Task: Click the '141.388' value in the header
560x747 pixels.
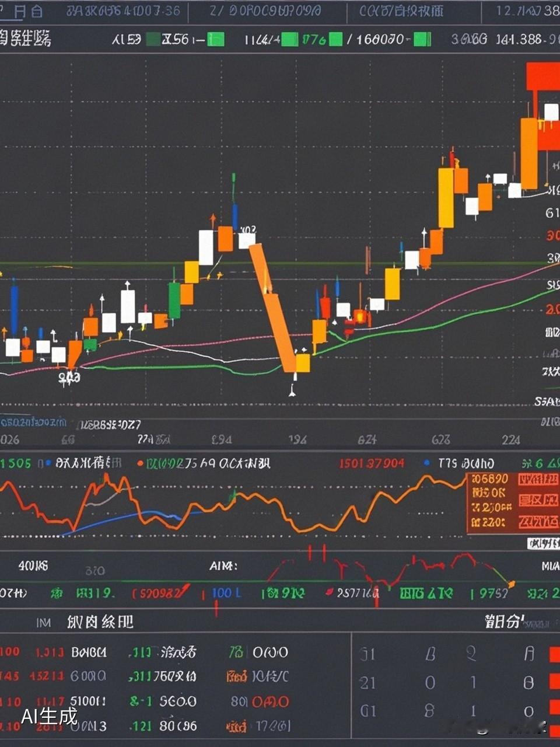Action: click(519, 39)
